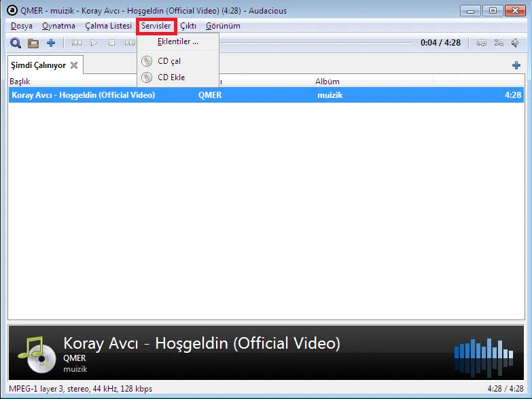Click the 4:28 / 4:28 status total
This screenshot has height=399, width=532.
pos(506,389)
